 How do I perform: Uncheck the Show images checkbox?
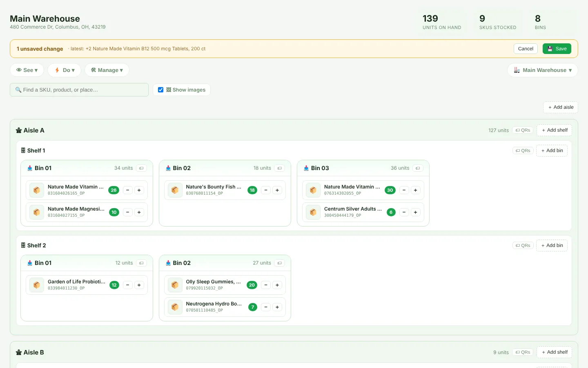click(x=161, y=90)
